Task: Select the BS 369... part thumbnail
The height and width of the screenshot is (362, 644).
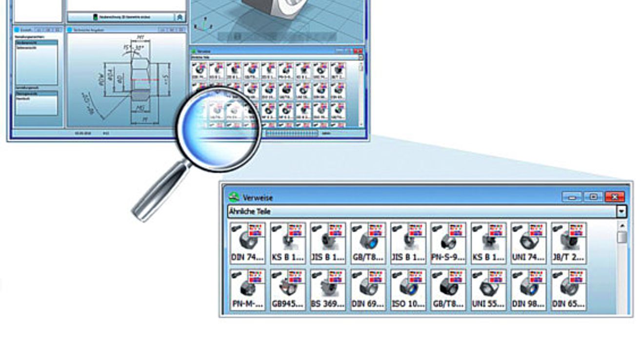Action: (328, 290)
